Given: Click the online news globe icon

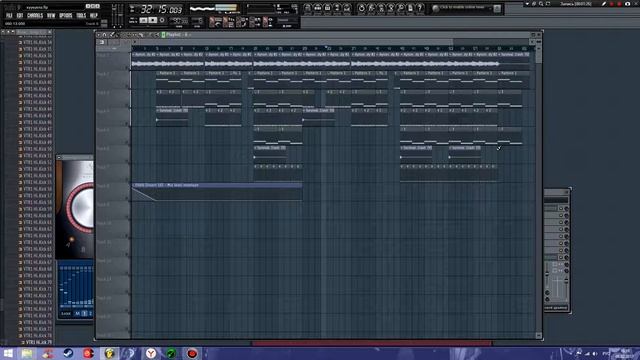Looking at the screenshot, I should pos(436,8).
